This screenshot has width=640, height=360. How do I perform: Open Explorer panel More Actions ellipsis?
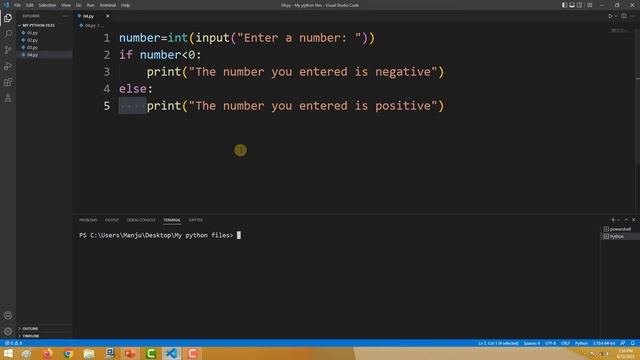(65, 16)
